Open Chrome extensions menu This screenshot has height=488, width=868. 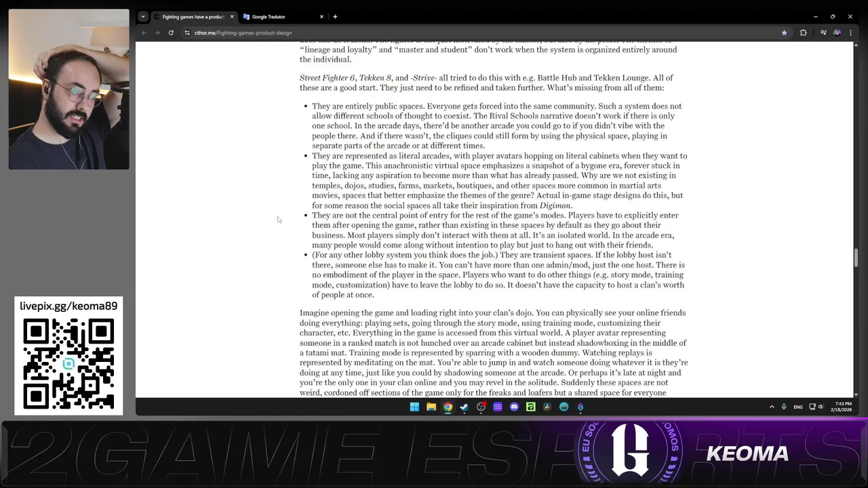[804, 33]
